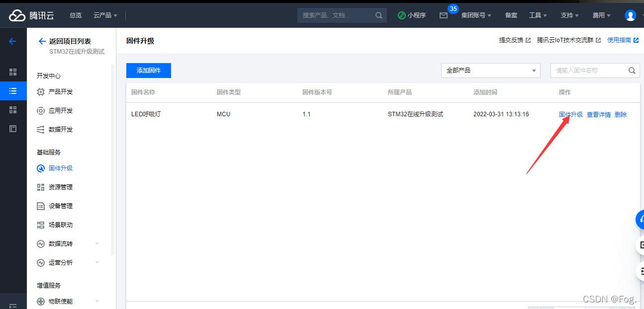Viewport: 644px width, 309px height.
Task: Open 腾讯云IoT技术交流群 link
Action: coord(569,40)
